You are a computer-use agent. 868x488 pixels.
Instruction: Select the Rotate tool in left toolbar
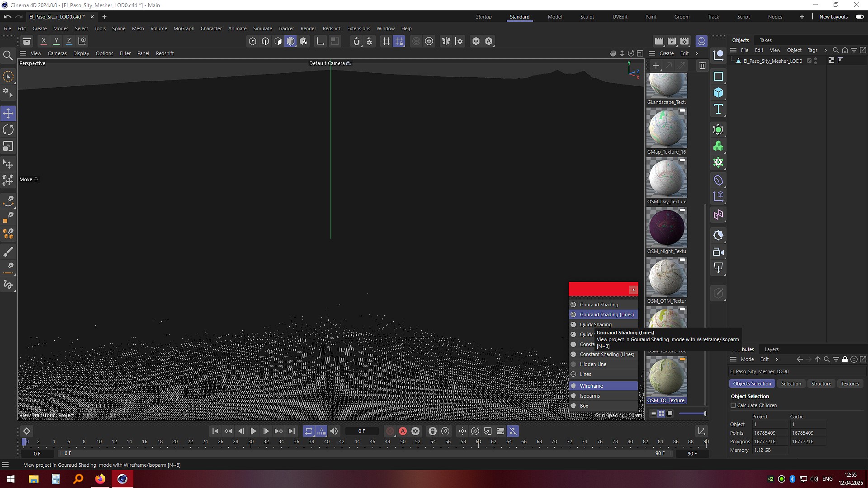(8, 130)
